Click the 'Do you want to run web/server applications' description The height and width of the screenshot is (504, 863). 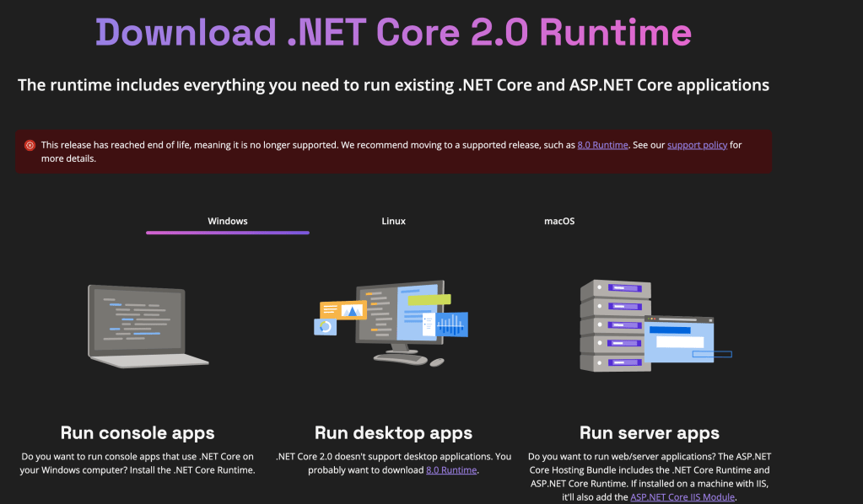tap(650, 476)
